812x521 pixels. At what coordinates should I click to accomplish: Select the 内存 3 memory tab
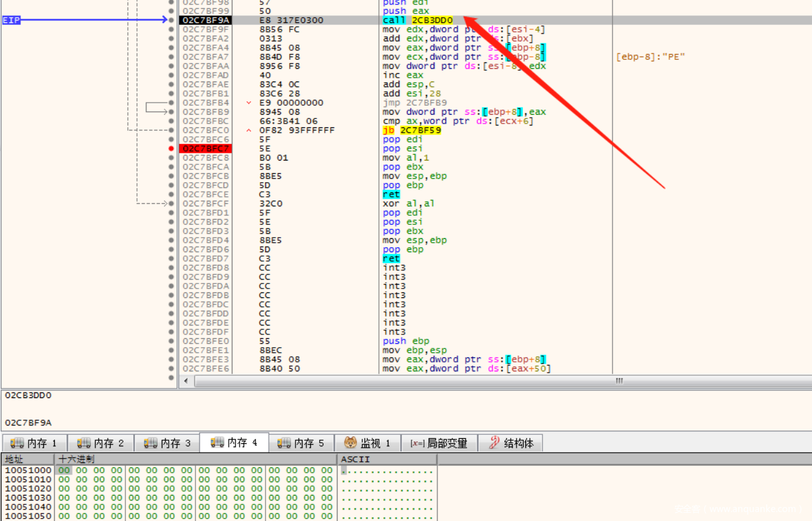coord(167,443)
